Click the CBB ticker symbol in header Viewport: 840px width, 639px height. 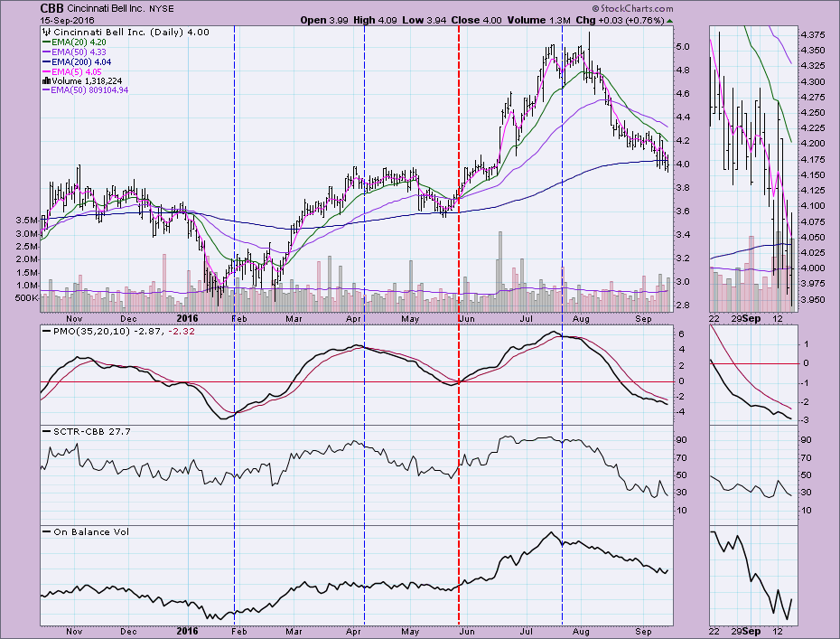tap(51, 7)
